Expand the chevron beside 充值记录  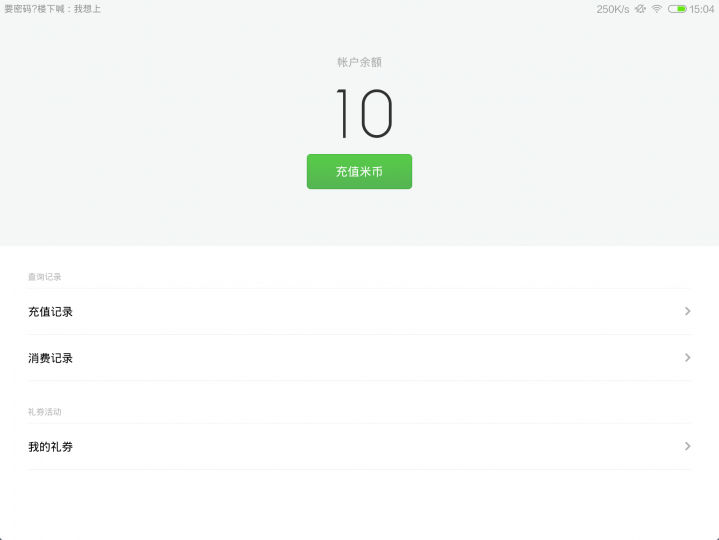(687, 311)
